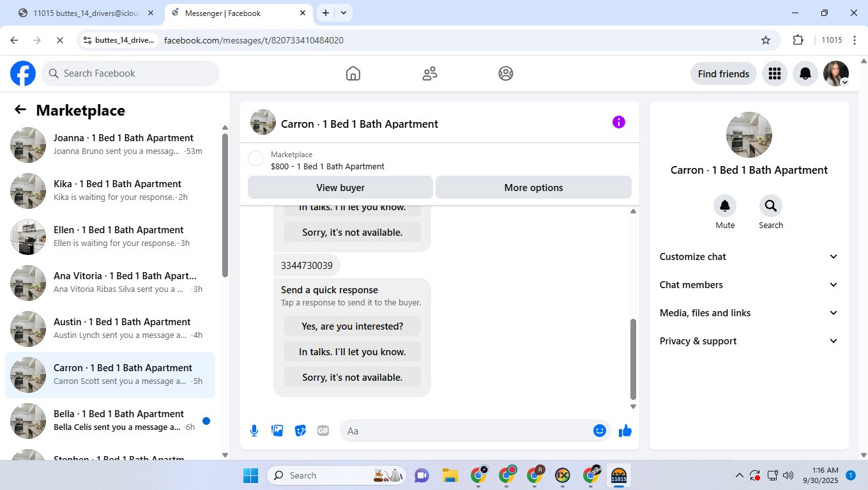Expand the Chat members section
Image resolution: width=868 pixels, height=490 pixels.
coord(749,285)
